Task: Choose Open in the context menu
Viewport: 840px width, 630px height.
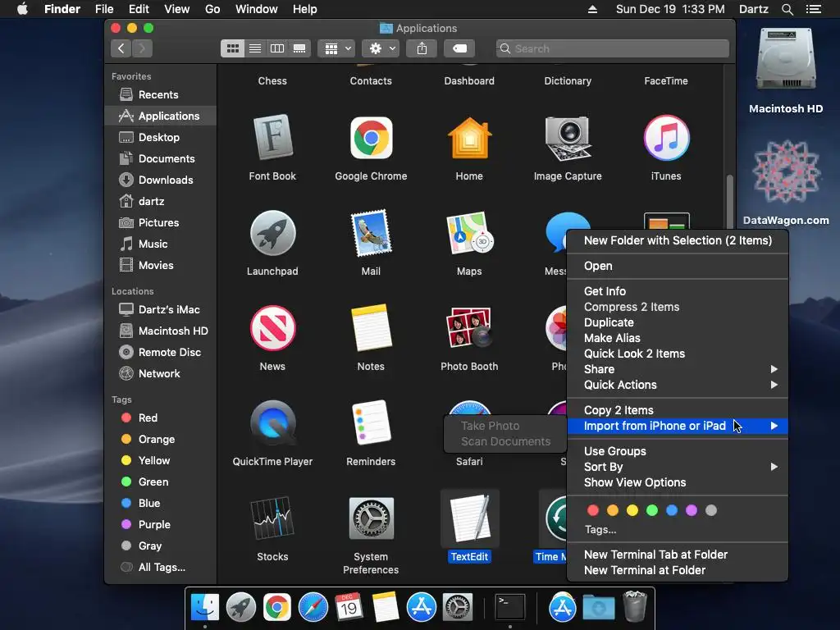Action: pyautogui.click(x=678, y=267)
